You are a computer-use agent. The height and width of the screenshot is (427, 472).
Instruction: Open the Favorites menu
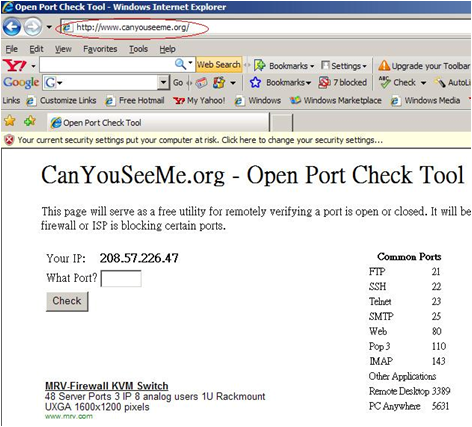point(100,49)
